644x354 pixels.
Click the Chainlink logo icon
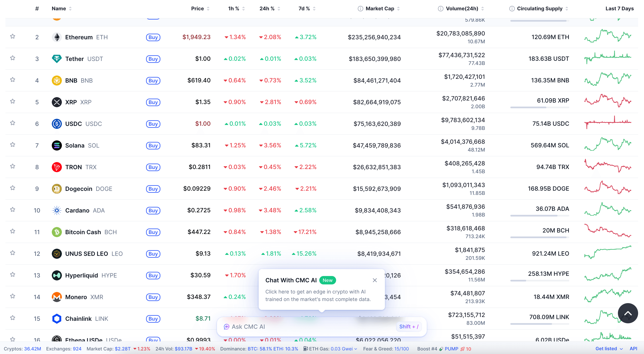click(x=57, y=318)
